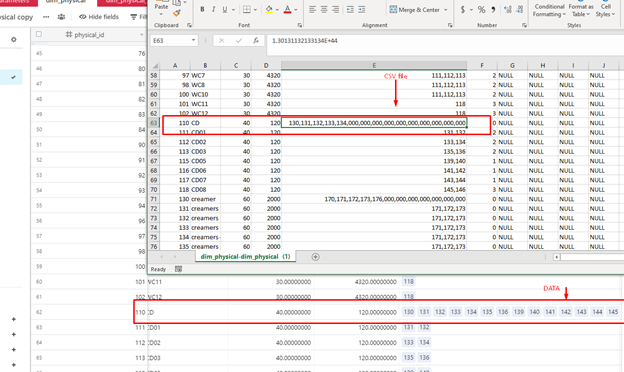
Task: Select cell E63 with long number list
Action: (374, 123)
